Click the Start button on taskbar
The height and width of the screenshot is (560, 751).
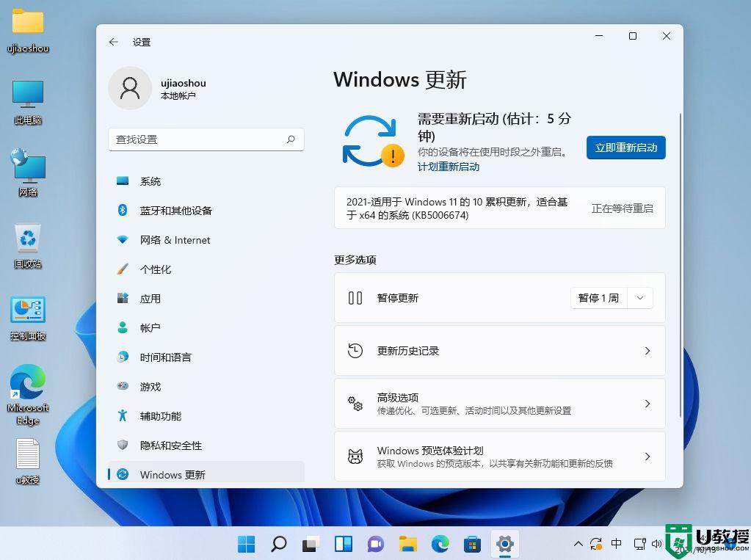(247, 544)
